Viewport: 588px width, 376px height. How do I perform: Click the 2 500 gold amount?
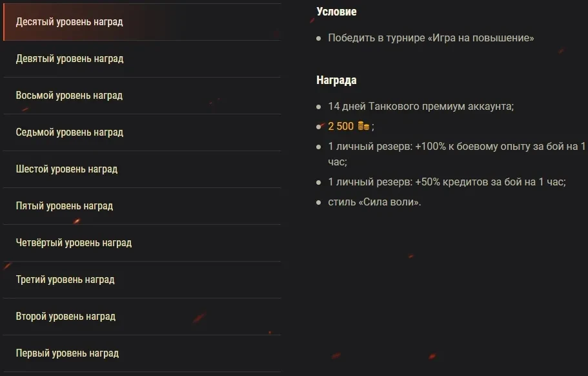click(341, 126)
